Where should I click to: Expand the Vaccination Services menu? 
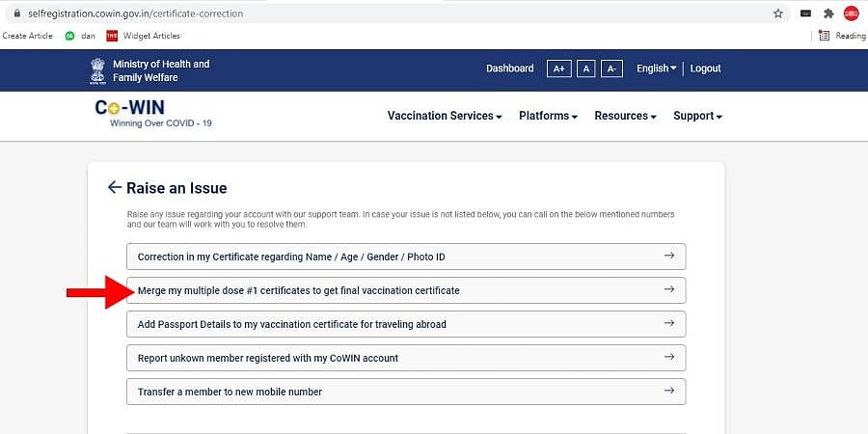click(x=445, y=116)
